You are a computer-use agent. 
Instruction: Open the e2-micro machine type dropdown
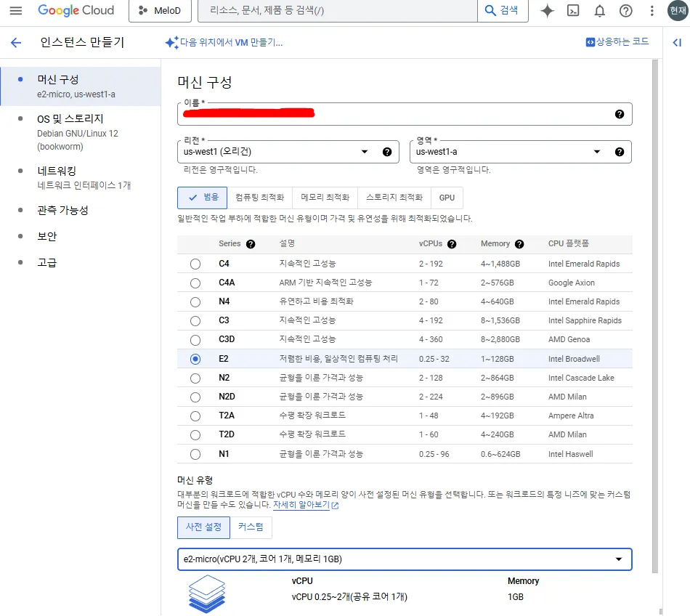(x=405, y=559)
